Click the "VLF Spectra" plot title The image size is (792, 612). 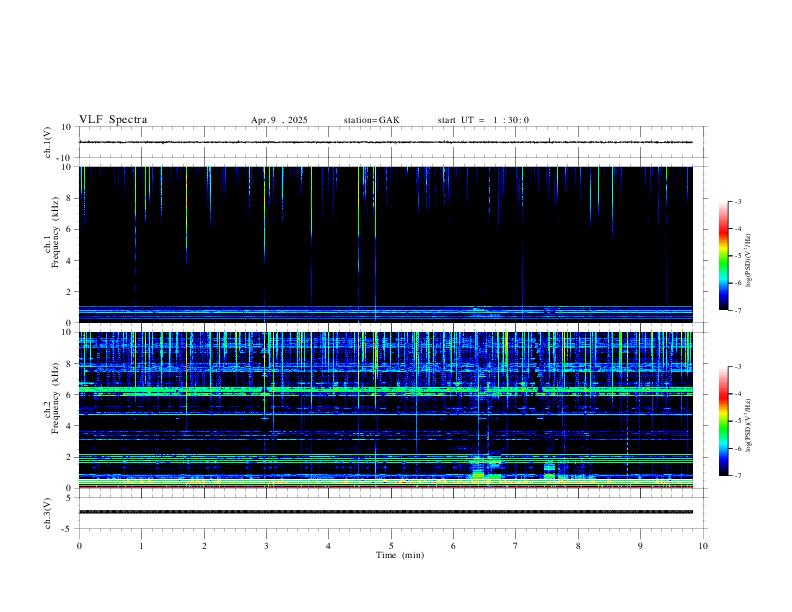(113, 120)
